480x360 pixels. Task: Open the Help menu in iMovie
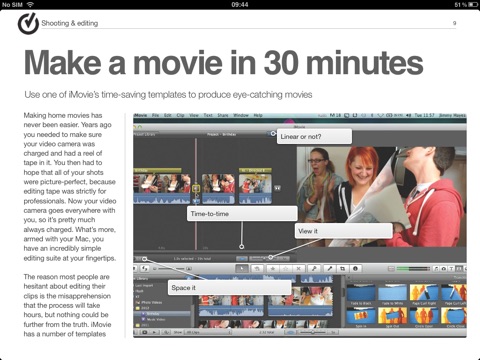click(x=258, y=115)
